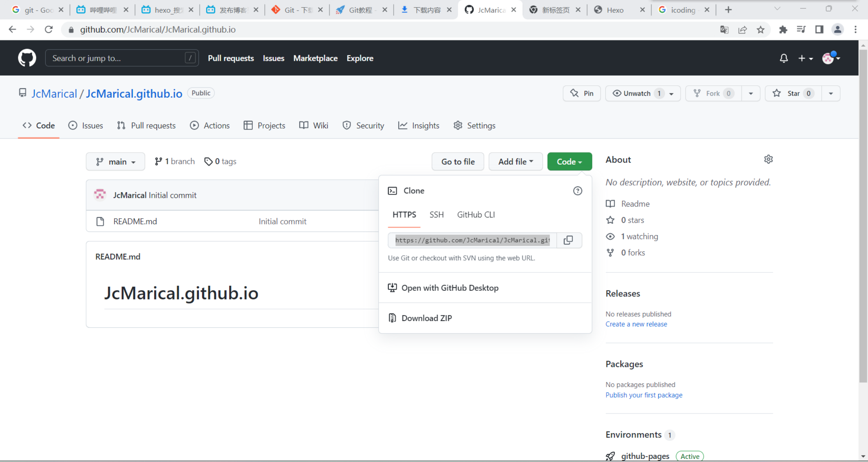Open the Settings repository tab
868x462 pixels.
[474, 126]
